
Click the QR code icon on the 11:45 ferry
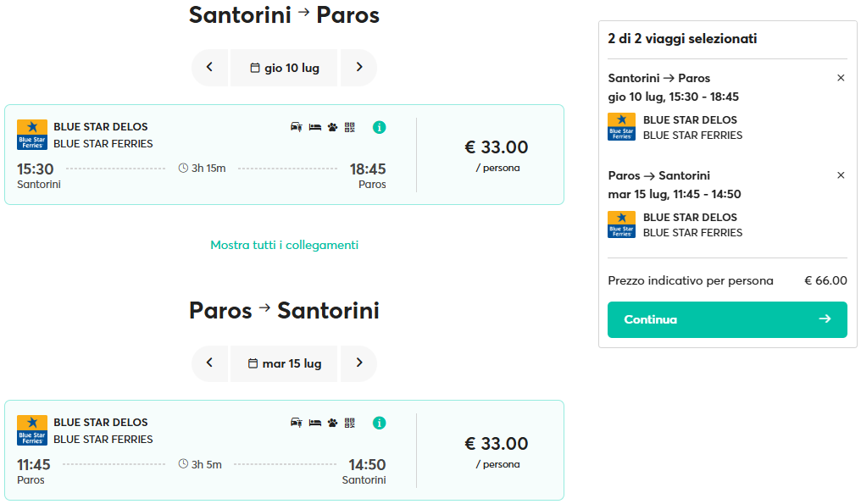coord(350,423)
